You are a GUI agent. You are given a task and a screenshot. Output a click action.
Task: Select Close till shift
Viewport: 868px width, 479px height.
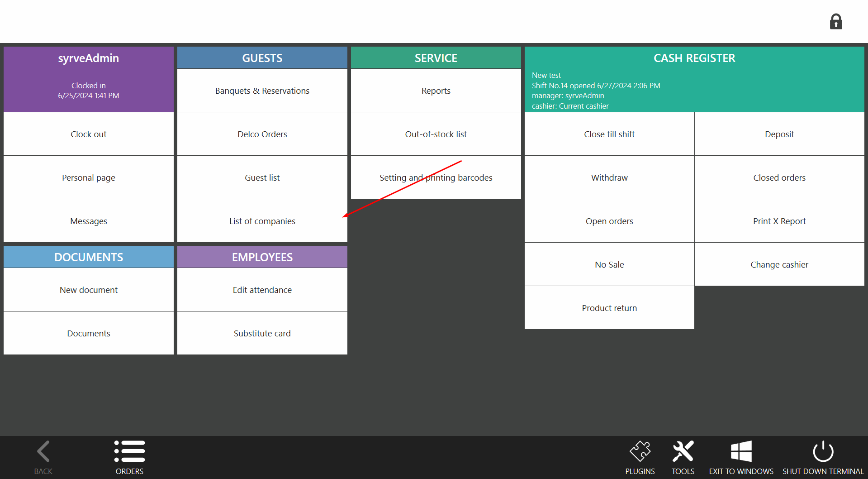pyautogui.click(x=609, y=134)
